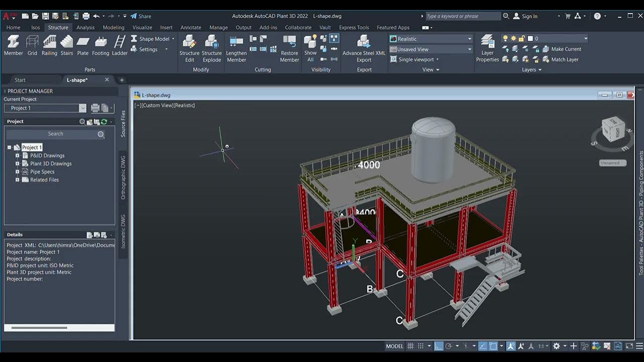Click the Make Current layer button
Screen dimensions: 644x362
click(561, 49)
